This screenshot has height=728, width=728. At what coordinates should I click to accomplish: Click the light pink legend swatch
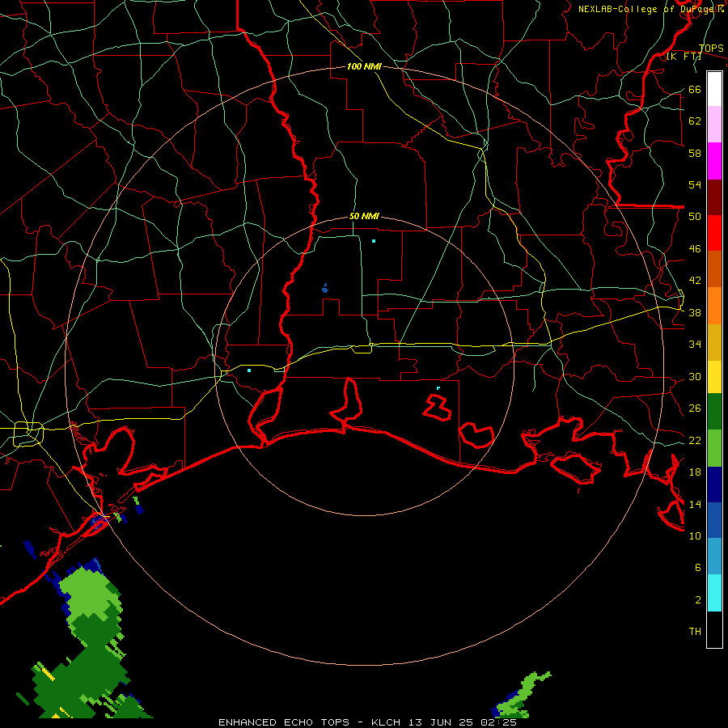click(x=714, y=125)
